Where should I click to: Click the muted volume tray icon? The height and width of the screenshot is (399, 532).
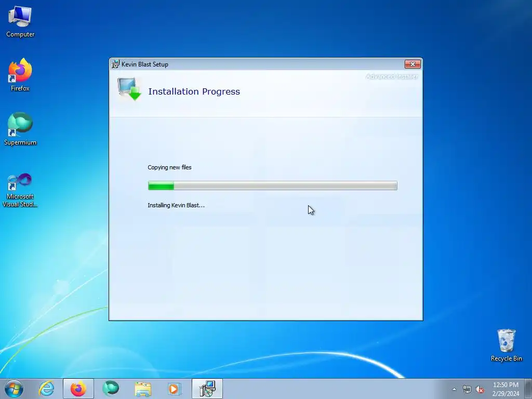pyautogui.click(x=480, y=390)
